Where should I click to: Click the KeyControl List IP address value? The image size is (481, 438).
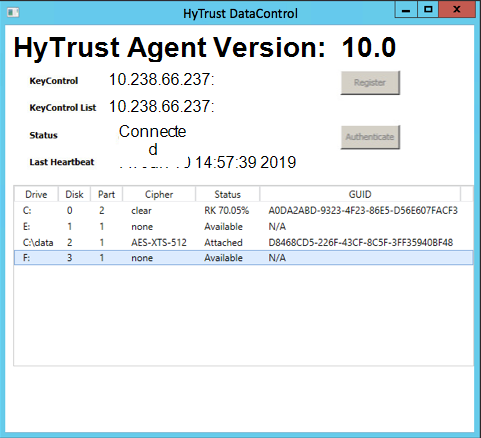pyautogui.click(x=162, y=107)
